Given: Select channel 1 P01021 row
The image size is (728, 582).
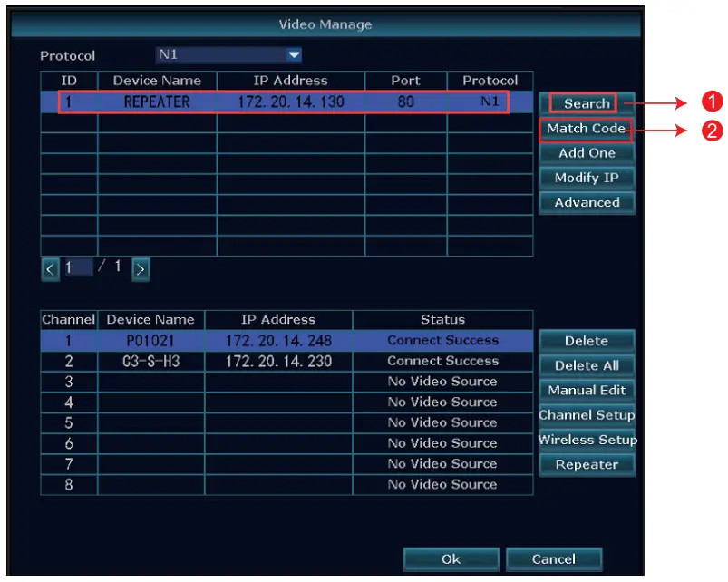Looking at the screenshot, I should (x=286, y=341).
